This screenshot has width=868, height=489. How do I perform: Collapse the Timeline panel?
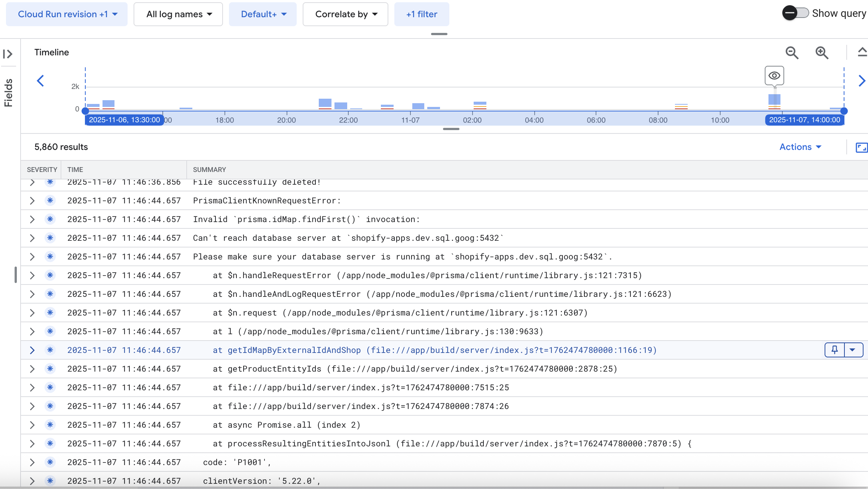(862, 52)
